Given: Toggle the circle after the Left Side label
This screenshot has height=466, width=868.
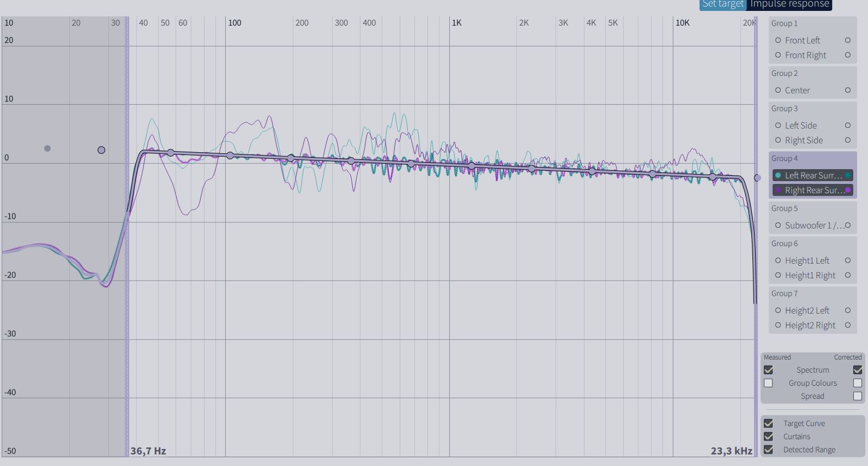Looking at the screenshot, I should click(848, 126).
